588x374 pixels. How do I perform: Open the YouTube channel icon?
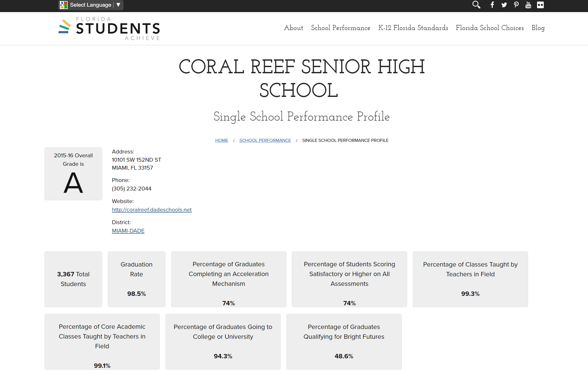tap(528, 5)
